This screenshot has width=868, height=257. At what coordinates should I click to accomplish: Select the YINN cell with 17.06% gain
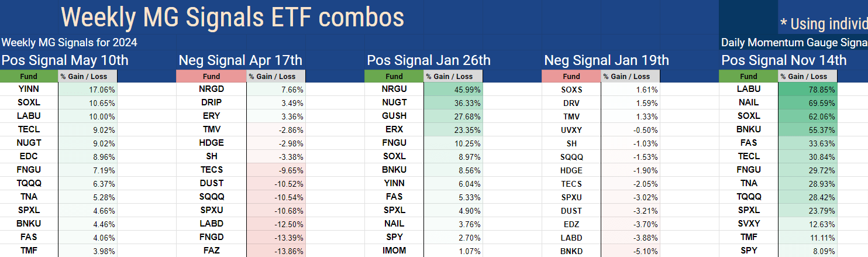[29, 90]
